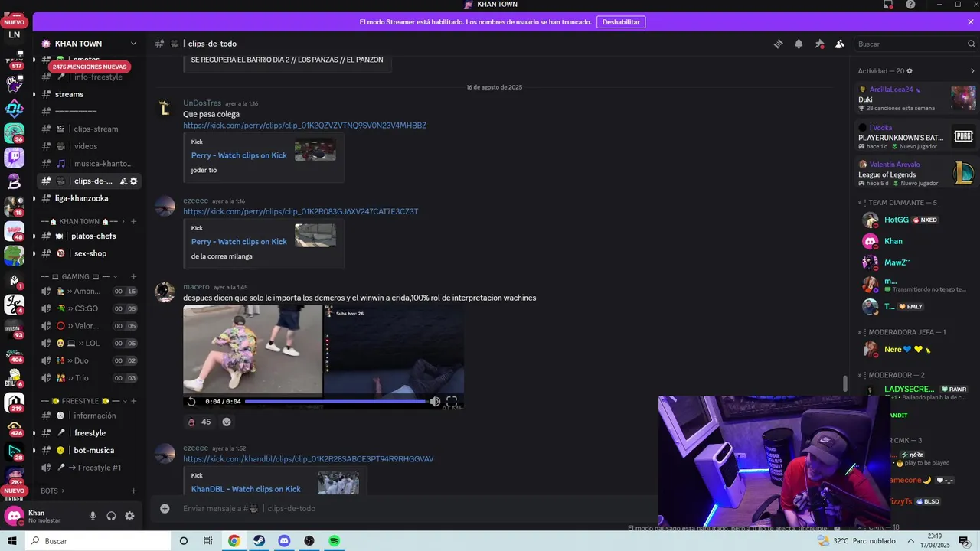Screen dimensions: 980x551
Task: Collapse the GAMING channel category
Action: click(80, 276)
